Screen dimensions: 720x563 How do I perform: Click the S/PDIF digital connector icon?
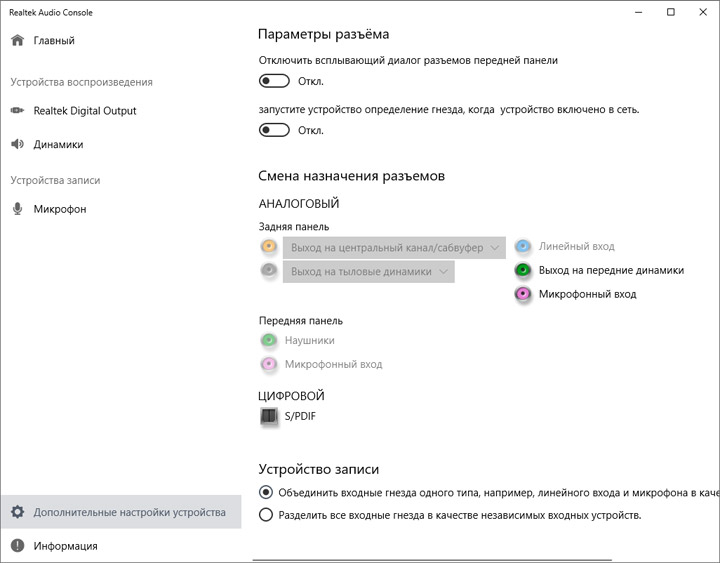(268, 416)
